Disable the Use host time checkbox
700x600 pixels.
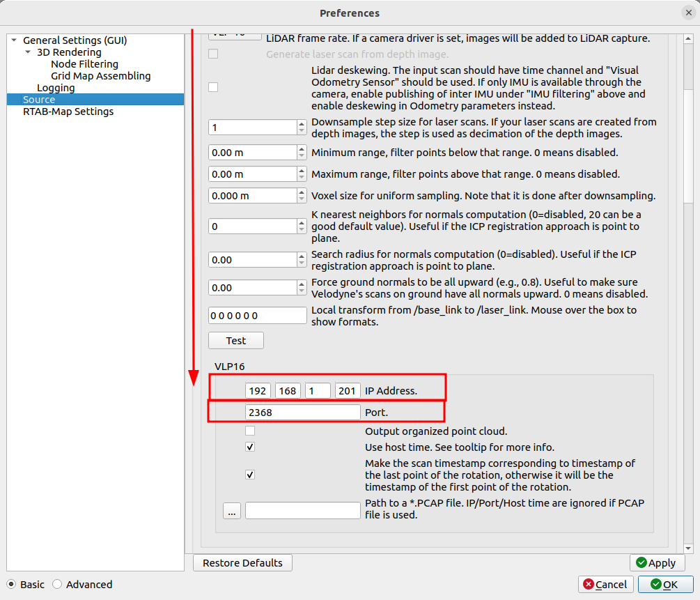[250, 447]
